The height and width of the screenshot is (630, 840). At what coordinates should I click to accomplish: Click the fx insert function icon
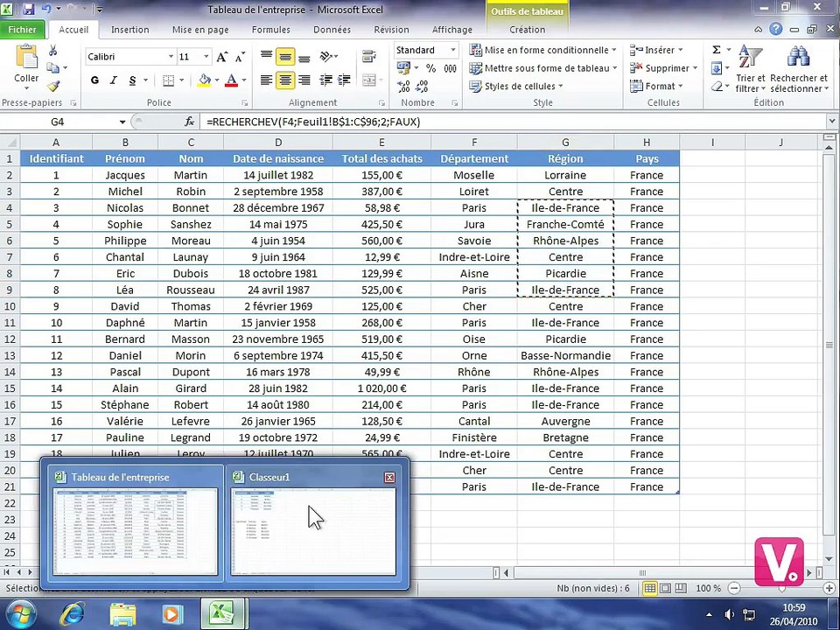click(x=189, y=122)
